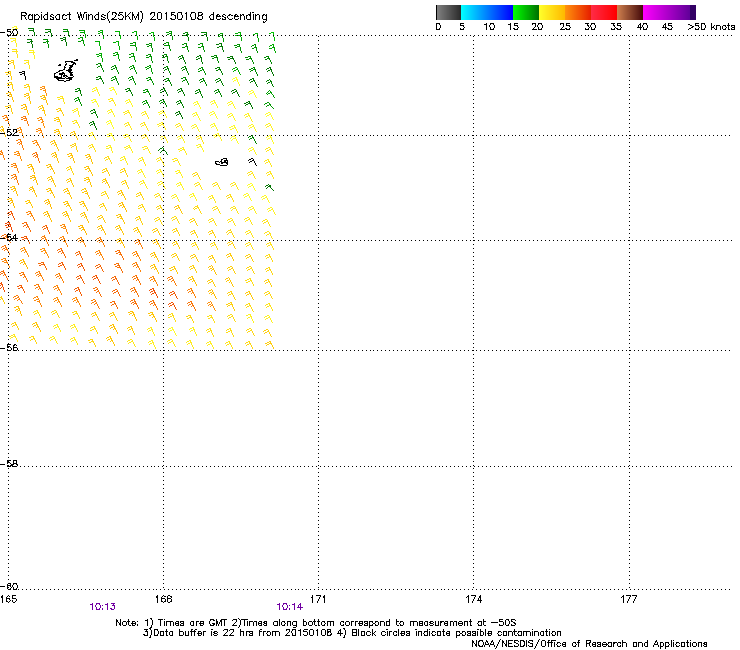740x650 pixels.
Task: Click the '168' longitude axis label
Action: [x=163, y=599]
